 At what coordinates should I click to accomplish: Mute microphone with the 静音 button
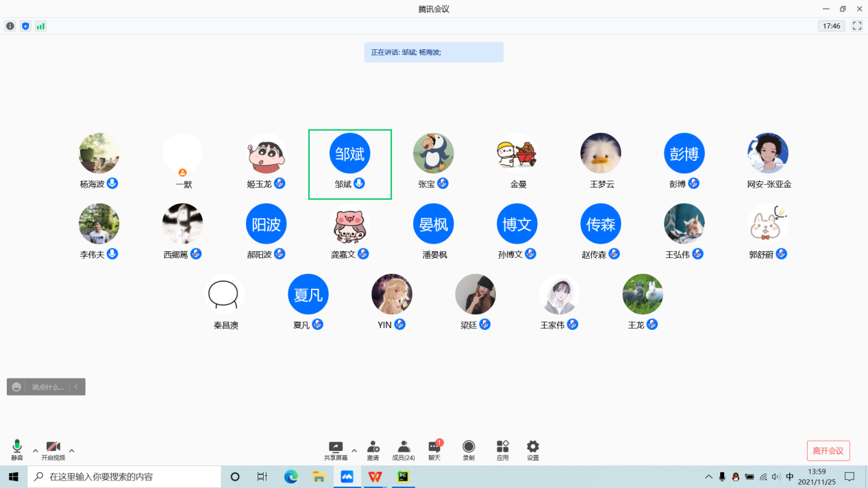[17, 450]
